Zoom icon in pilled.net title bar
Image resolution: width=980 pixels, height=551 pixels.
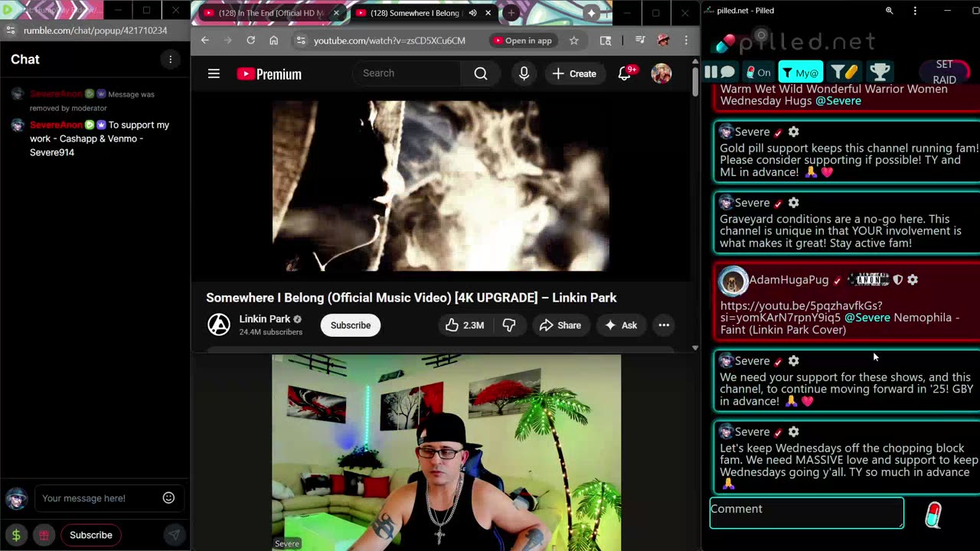click(889, 11)
